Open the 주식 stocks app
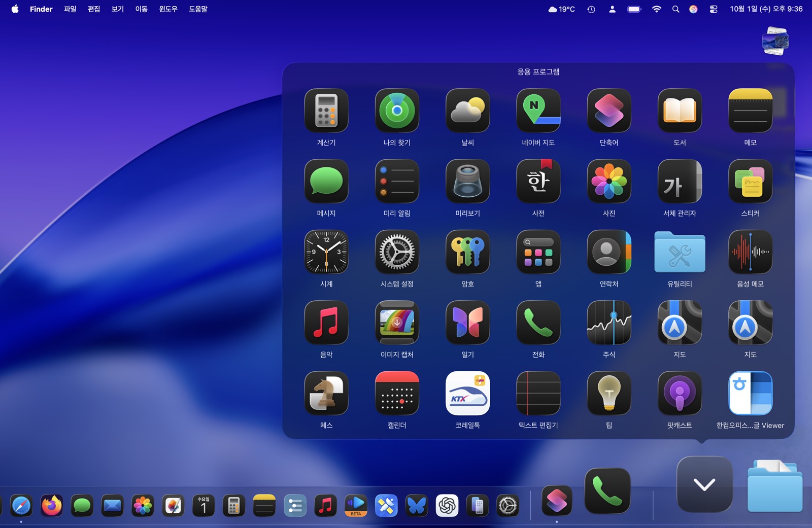The height and width of the screenshot is (528, 812). (609, 323)
